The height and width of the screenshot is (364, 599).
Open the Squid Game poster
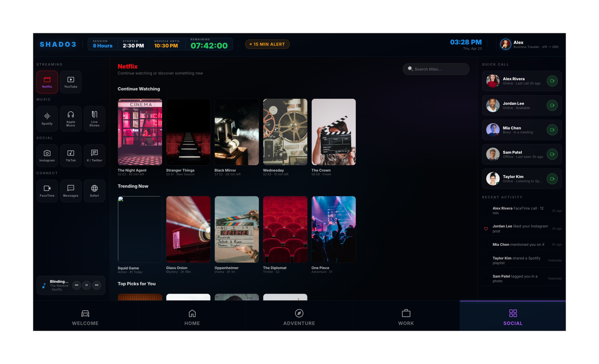(140, 229)
